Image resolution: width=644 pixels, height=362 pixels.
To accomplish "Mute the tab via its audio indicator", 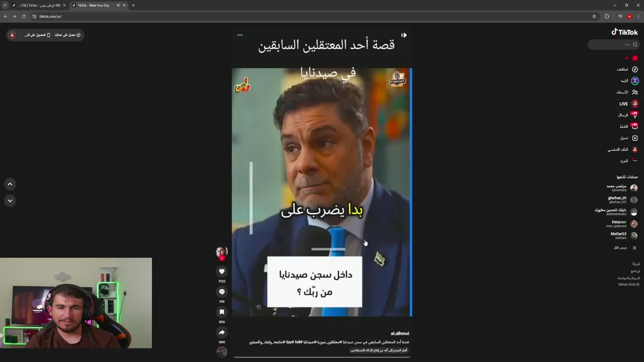I will 118,6.
